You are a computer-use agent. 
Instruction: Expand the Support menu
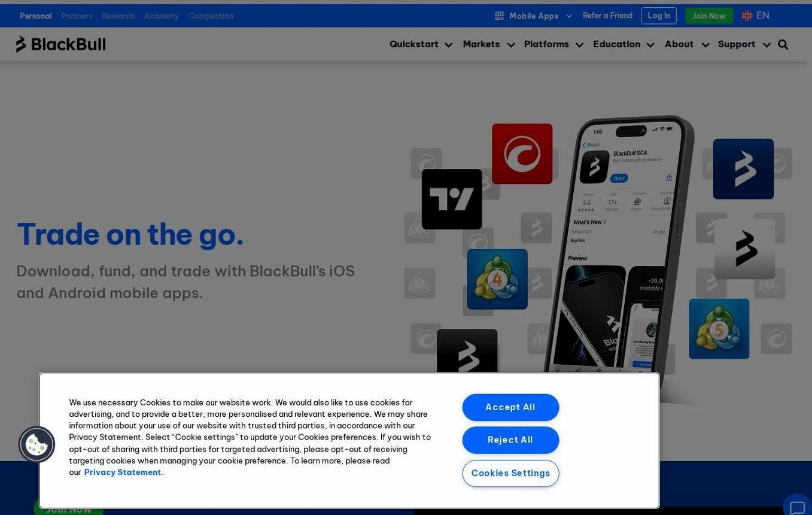point(744,44)
